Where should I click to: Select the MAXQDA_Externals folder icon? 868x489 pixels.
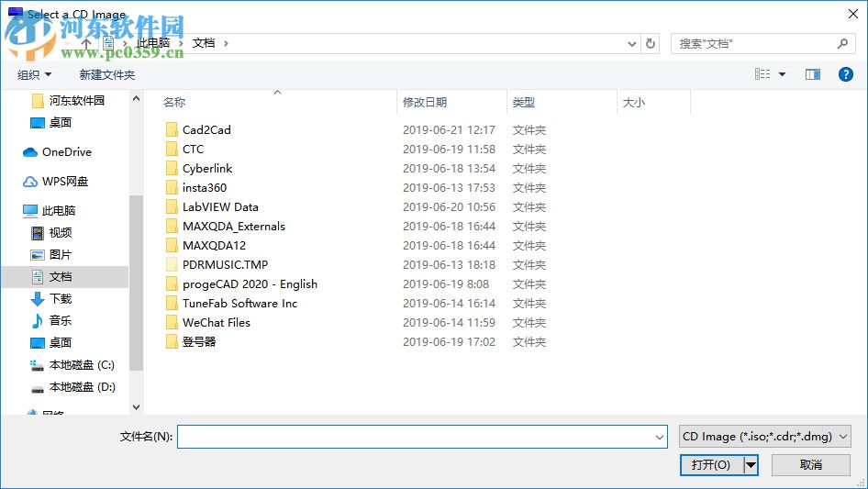click(172, 226)
